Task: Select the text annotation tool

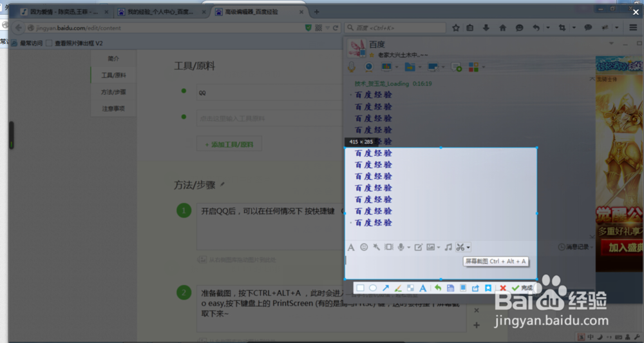Action: coord(422,288)
